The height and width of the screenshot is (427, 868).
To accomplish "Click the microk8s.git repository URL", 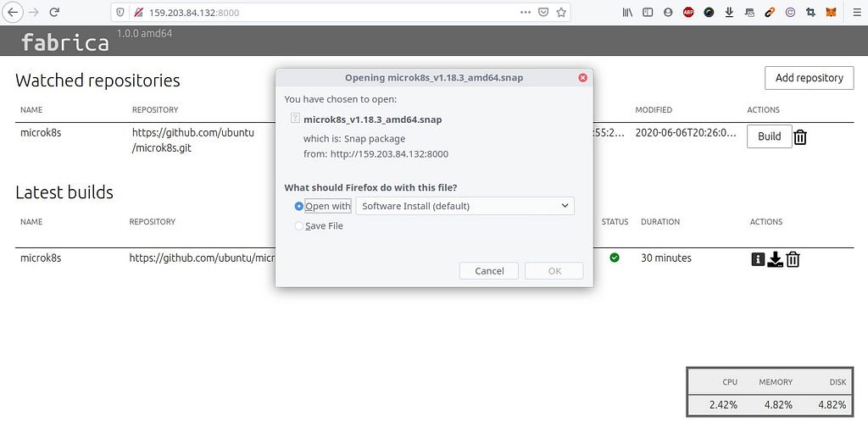I will click(x=192, y=141).
